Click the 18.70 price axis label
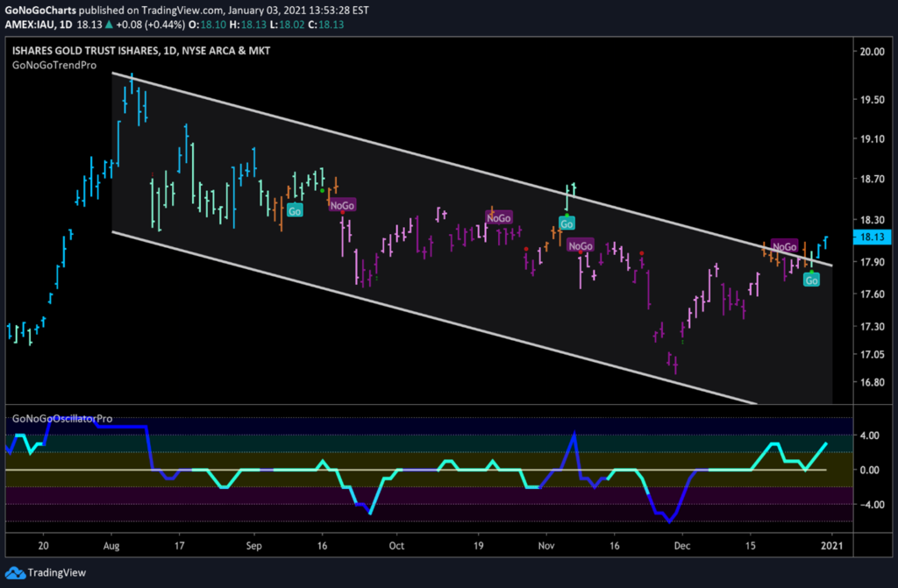The height and width of the screenshot is (588, 898). 872,180
